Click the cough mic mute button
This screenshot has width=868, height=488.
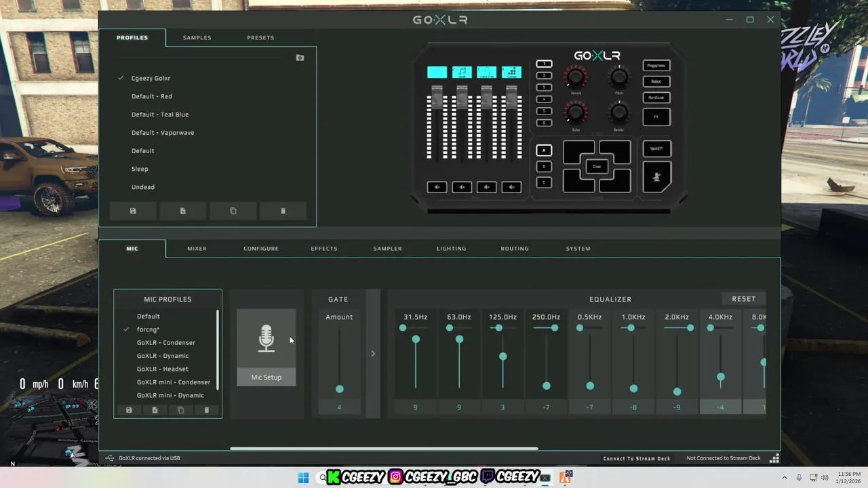tap(656, 177)
